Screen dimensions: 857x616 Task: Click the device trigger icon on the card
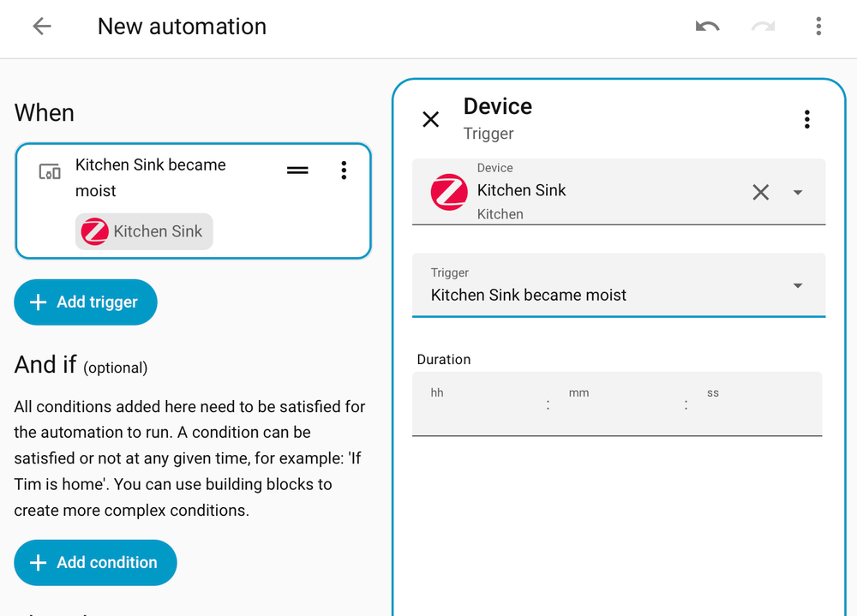click(50, 171)
